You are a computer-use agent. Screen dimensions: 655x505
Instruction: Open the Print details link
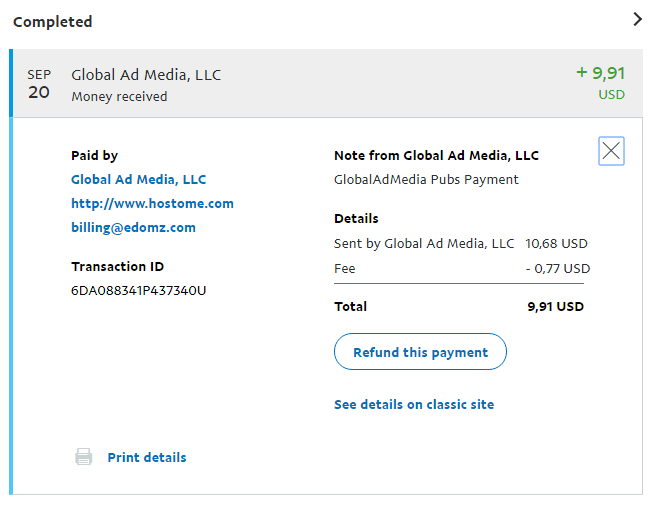pyautogui.click(x=147, y=457)
